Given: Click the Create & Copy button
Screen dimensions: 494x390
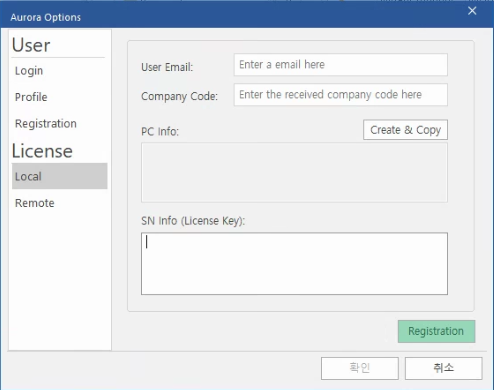Looking at the screenshot, I should click(405, 130).
